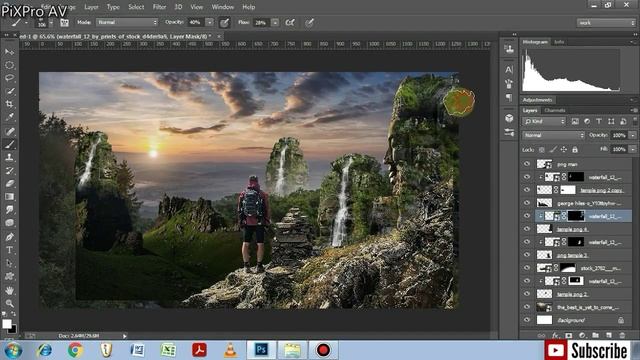Open the Adjustments panel tab
This screenshot has width=640, height=360.
coord(537,100)
